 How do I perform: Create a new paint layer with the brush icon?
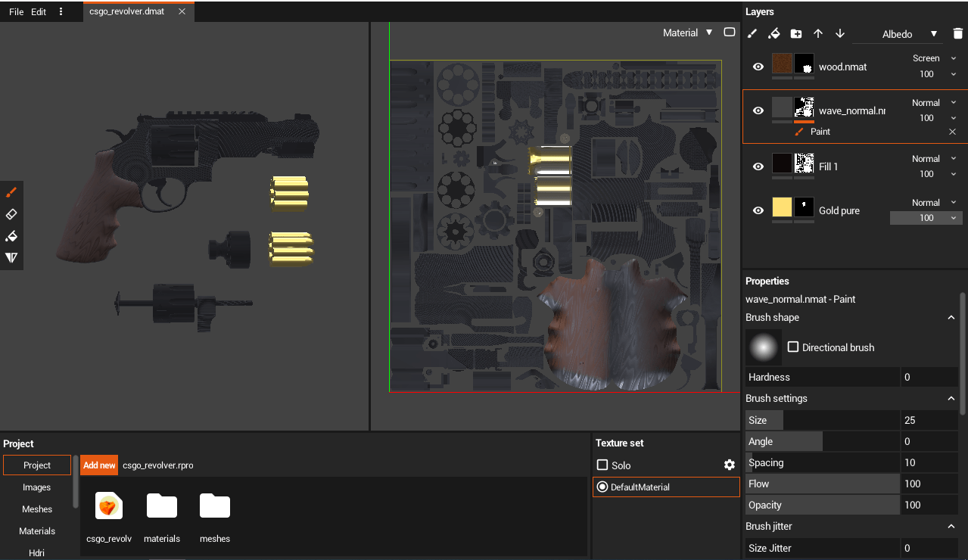tap(752, 33)
